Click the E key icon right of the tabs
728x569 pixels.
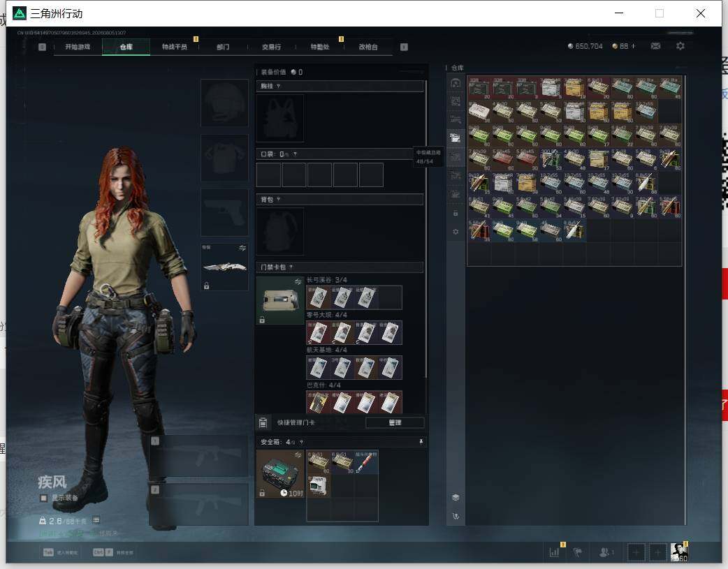(x=404, y=47)
